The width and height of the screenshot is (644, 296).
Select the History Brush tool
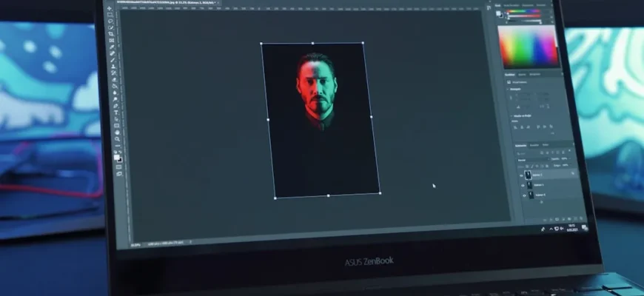[114, 73]
